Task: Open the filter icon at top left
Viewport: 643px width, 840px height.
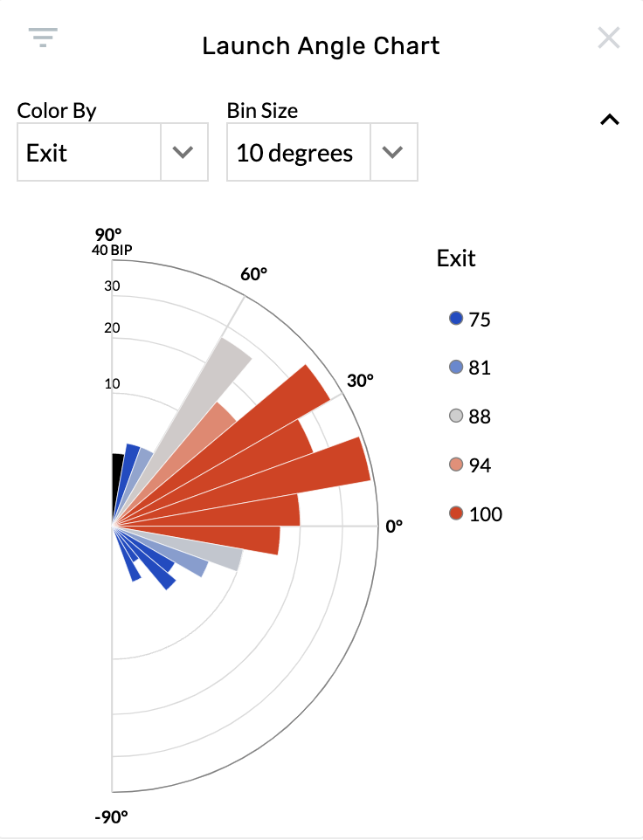Action: [41, 38]
